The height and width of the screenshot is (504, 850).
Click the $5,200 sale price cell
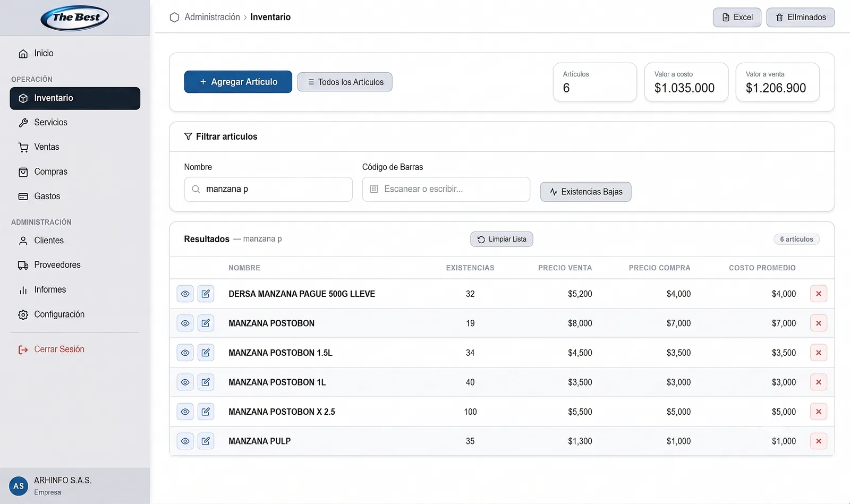tap(580, 294)
